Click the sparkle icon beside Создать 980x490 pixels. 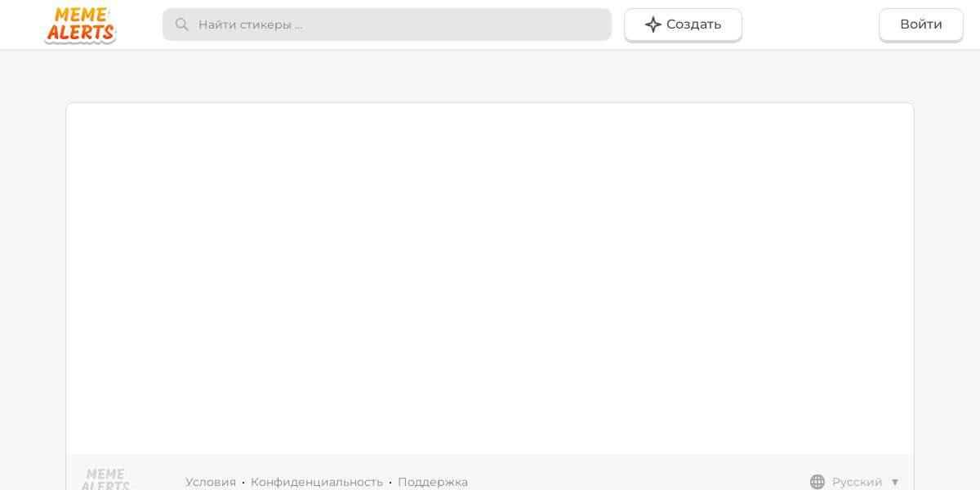pos(653,24)
